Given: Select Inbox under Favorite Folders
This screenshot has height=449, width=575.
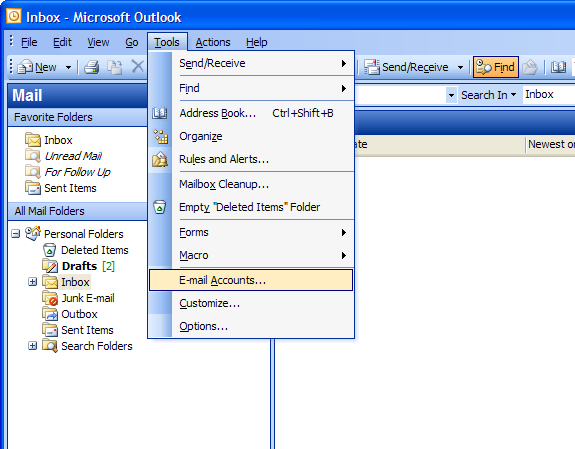Looking at the screenshot, I should point(58,140).
